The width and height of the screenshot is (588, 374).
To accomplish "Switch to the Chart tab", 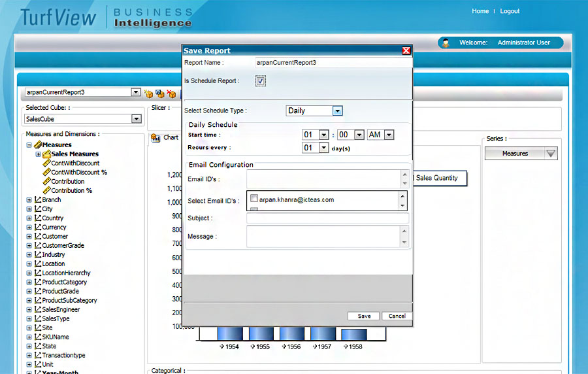I will tap(165, 138).
